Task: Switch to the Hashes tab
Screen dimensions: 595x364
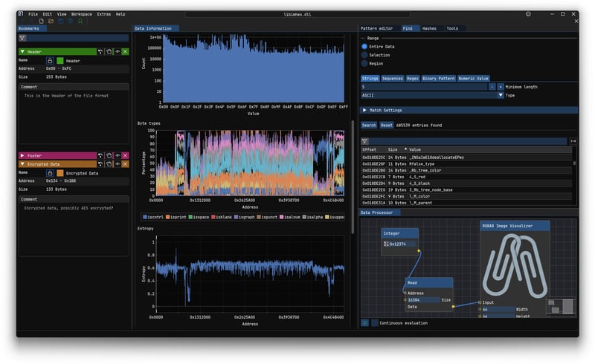Action: [429, 28]
